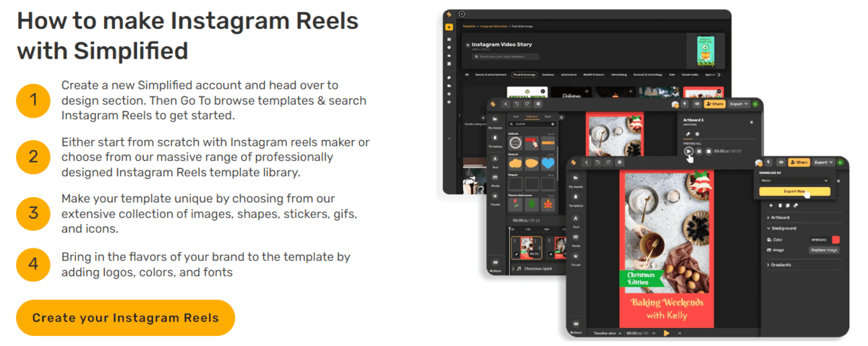The image size is (868, 346).
Task: Click the Share button in front editor
Action: (x=799, y=163)
